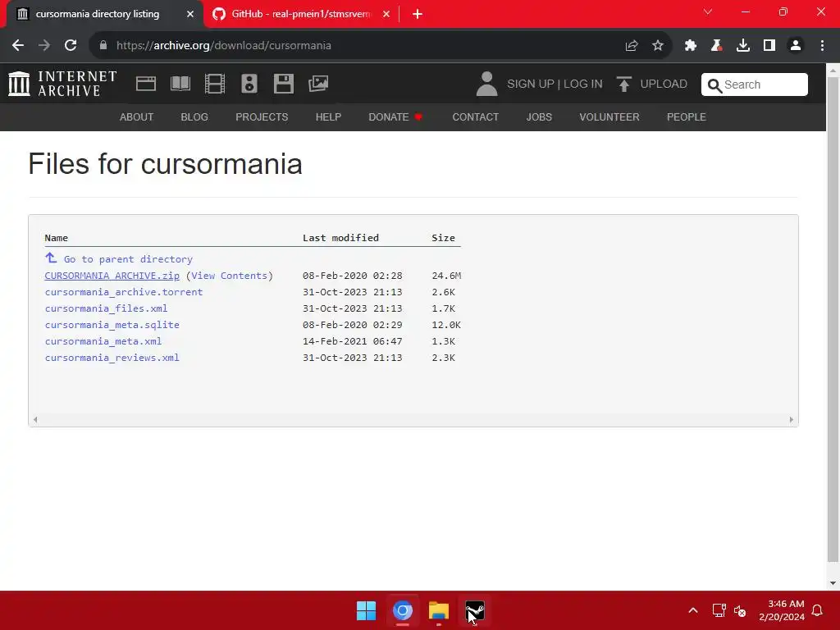Click the browser forward arrow
Screen dimensions: 840x630
coord(44,46)
